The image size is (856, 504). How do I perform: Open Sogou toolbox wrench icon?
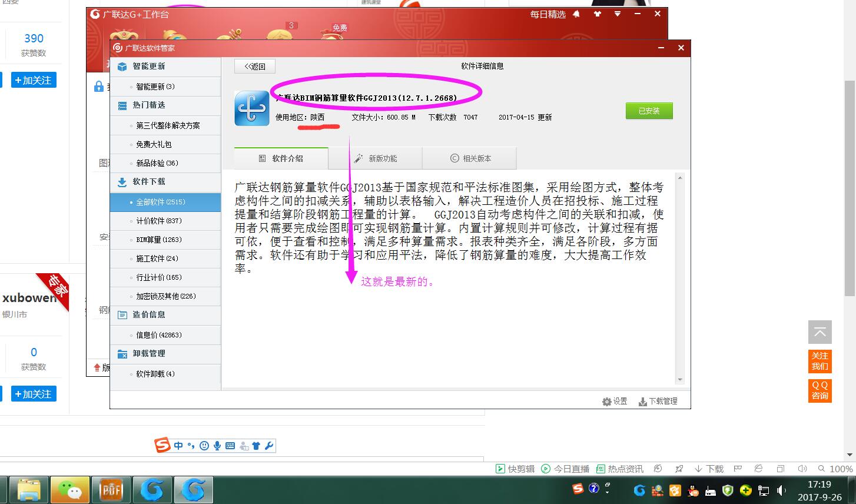pyautogui.click(x=269, y=446)
